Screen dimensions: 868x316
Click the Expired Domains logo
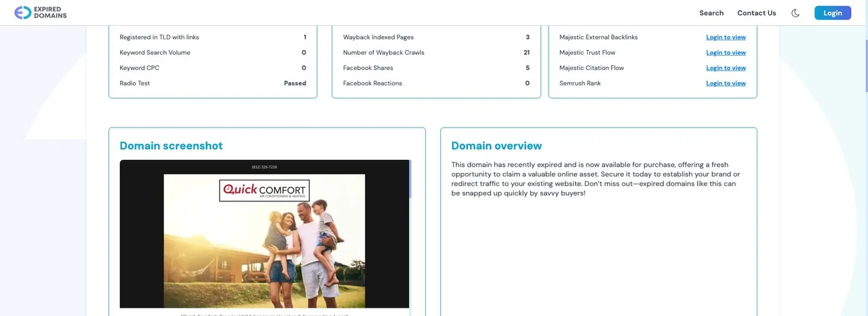(41, 12)
